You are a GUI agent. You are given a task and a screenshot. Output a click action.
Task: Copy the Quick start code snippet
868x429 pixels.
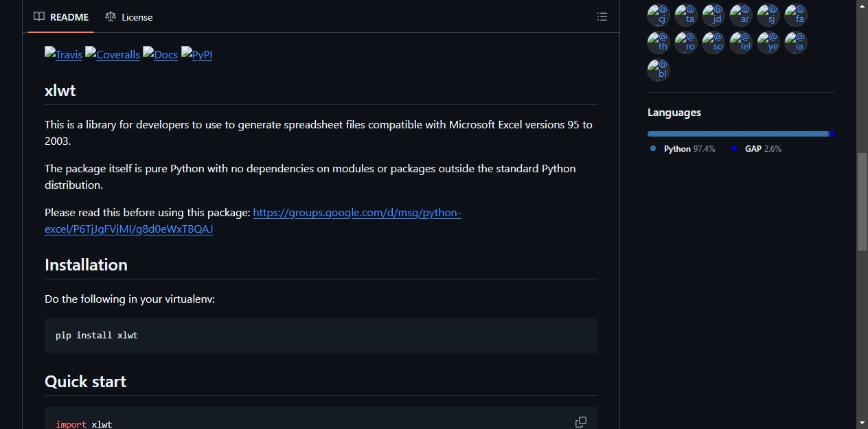click(581, 422)
